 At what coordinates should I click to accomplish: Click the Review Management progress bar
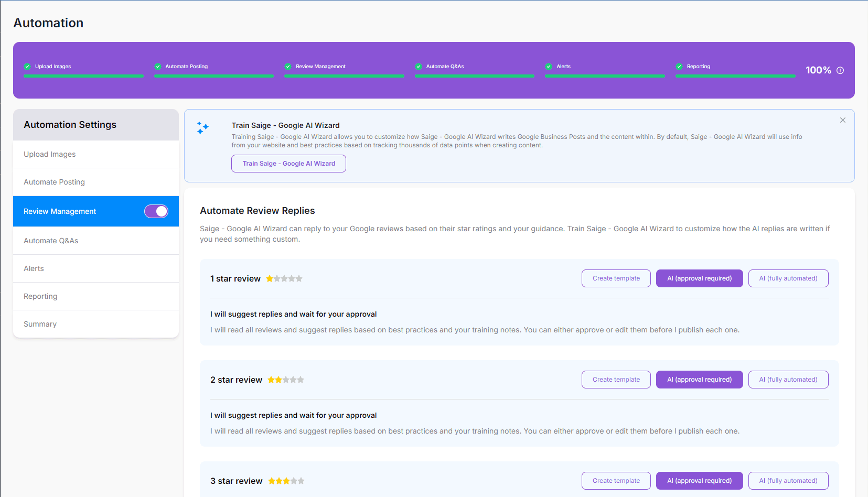pos(344,76)
